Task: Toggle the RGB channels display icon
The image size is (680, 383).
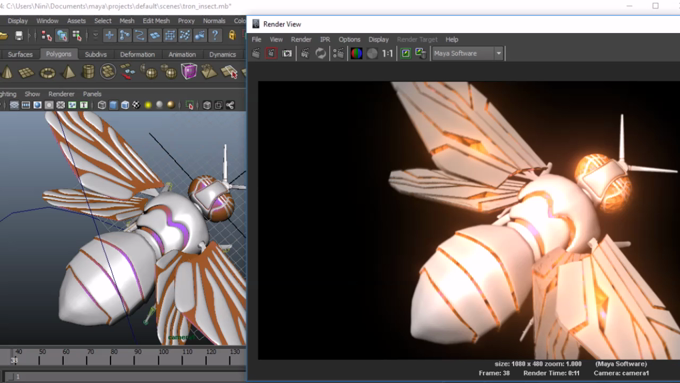Action: (x=356, y=53)
